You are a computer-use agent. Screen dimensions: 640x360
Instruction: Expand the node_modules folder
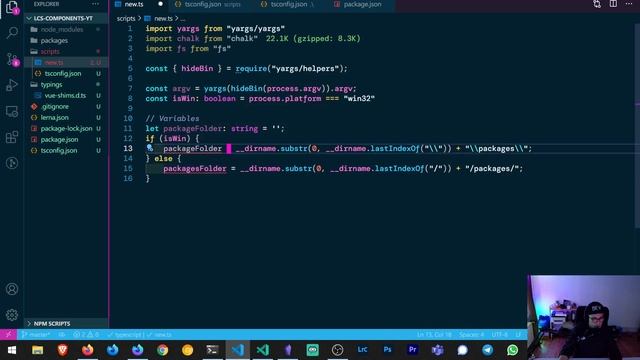pos(62,29)
